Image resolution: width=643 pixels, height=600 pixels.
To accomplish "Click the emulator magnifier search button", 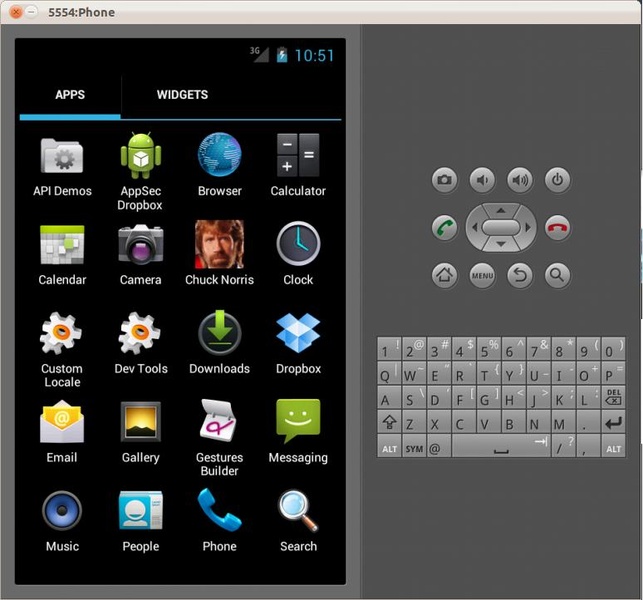I will pos(557,275).
